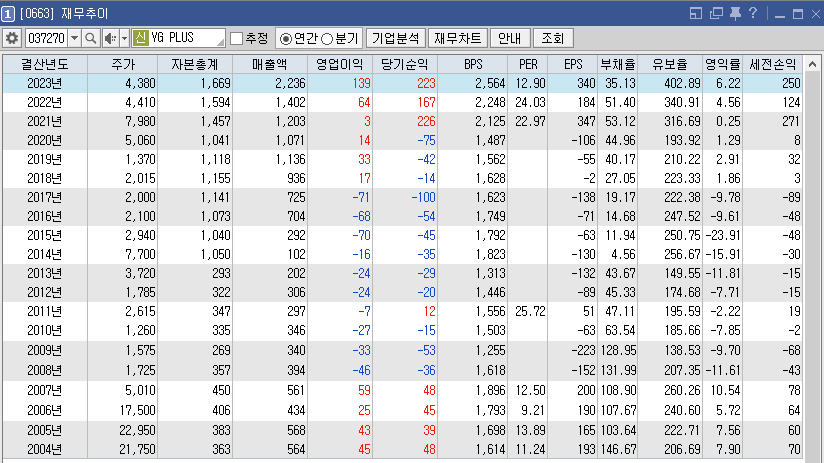Expand the stock code 037270 dropdown
824x463 pixels.
[75, 38]
